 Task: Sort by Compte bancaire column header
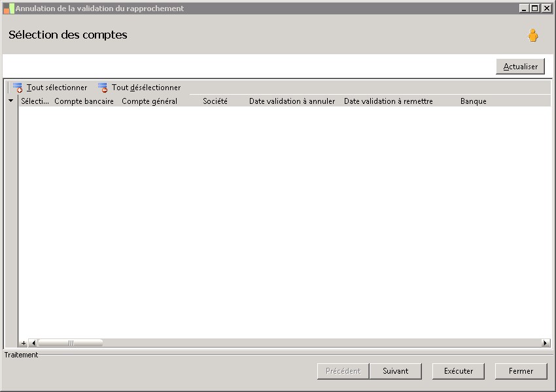tap(84, 101)
